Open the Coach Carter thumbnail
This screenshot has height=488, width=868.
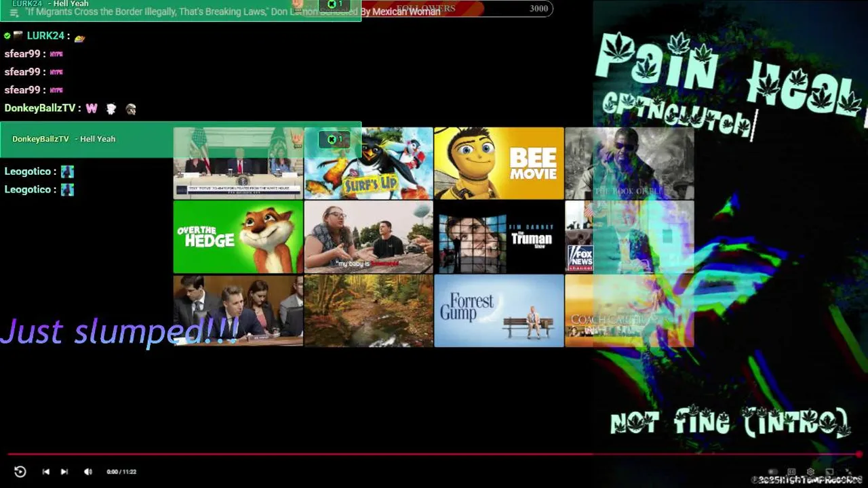coord(629,310)
